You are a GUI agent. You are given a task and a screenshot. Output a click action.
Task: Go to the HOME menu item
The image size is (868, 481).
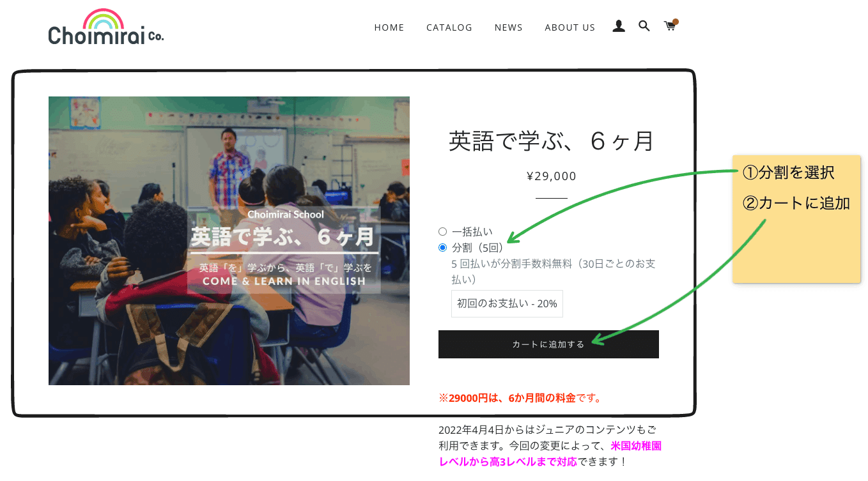tap(389, 27)
